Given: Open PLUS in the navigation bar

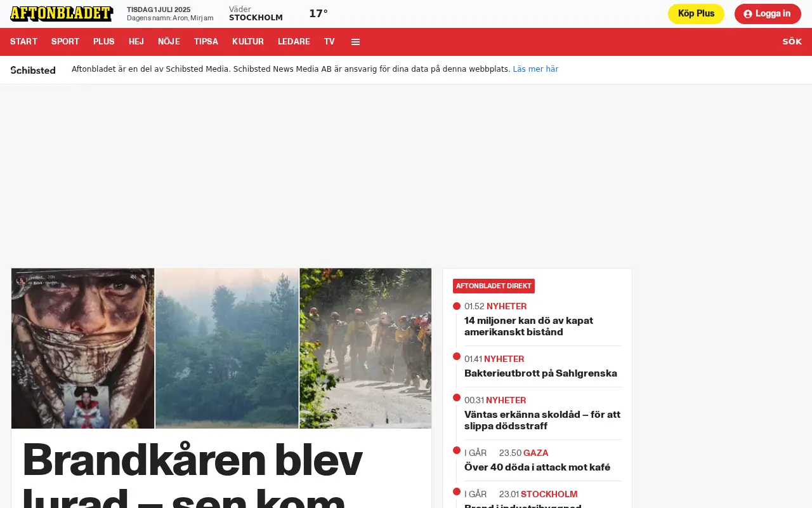Looking at the screenshot, I should click(x=104, y=42).
